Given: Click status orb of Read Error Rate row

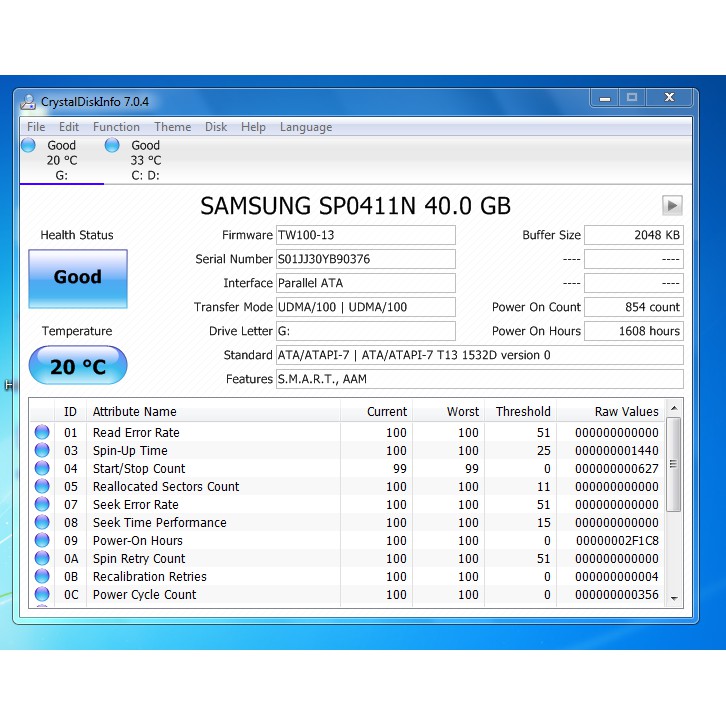Looking at the screenshot, I should [x=42, y=432].
